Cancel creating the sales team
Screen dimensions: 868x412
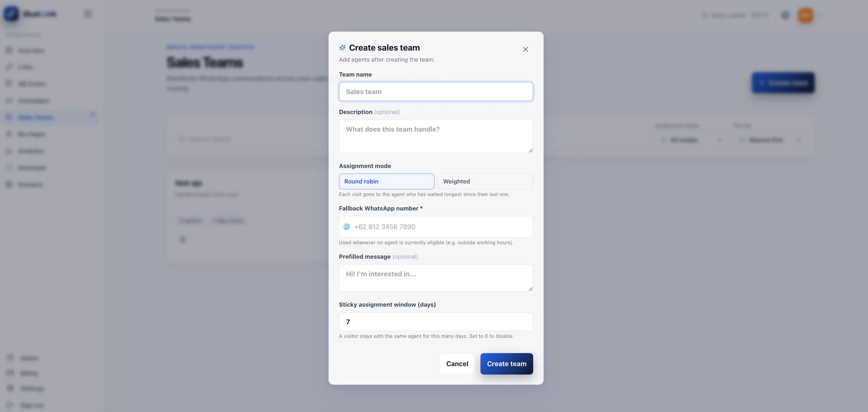click(x=457, y=364)
